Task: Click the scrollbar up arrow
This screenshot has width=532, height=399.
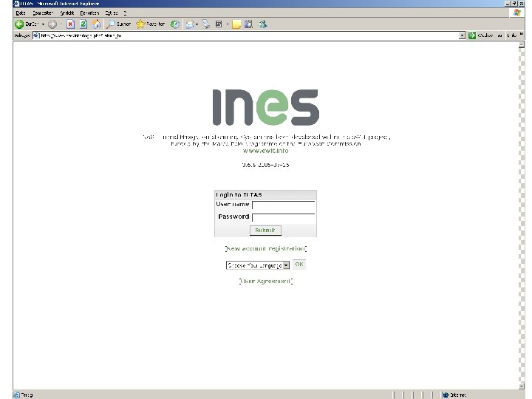Action: [522, 45]
